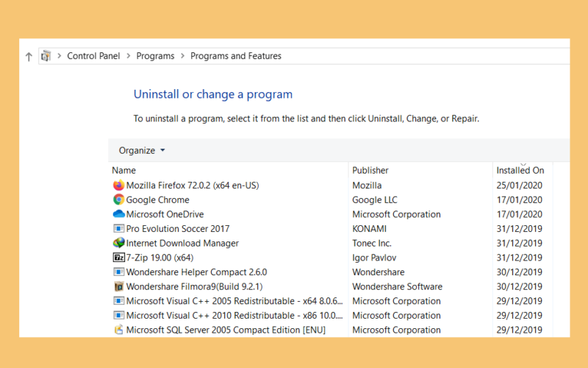Click the Up arrow navigation button
This screenshot has width=588, height=368.
click(29, 57)
